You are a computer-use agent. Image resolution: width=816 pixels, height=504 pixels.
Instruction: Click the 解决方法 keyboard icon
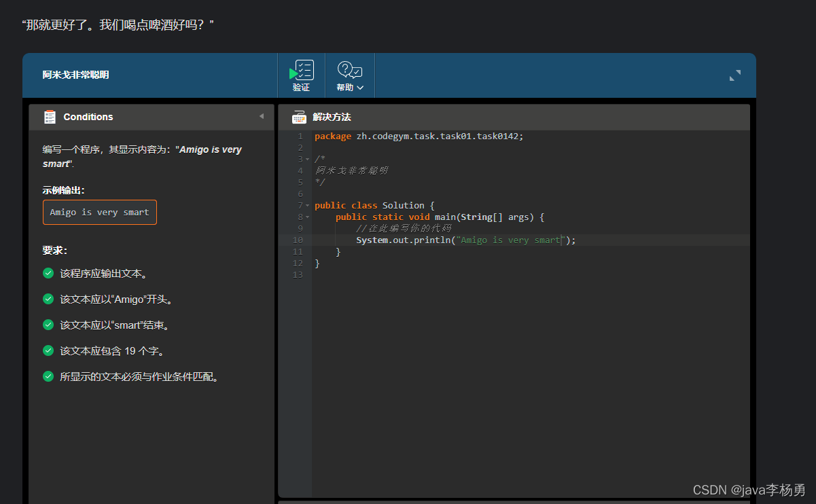pyautogui.click(x=299, y=117)
